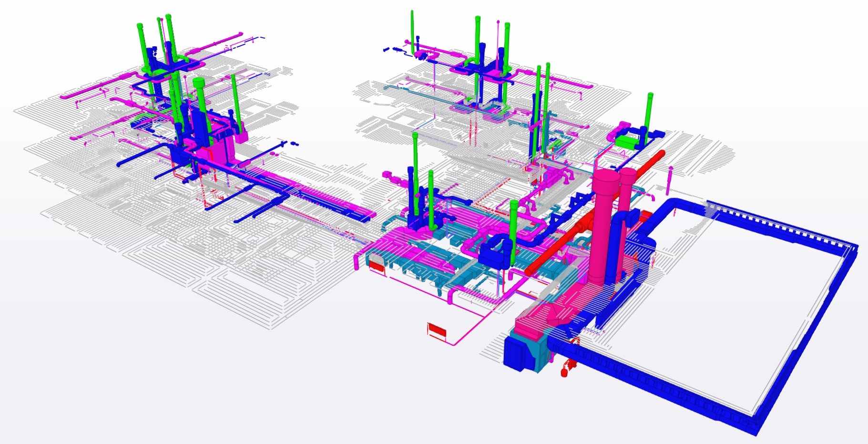The width and height of the screenshot is (868, 444).
Task: Select the green rectangular unit at upper right
Action: pos(627,142)
